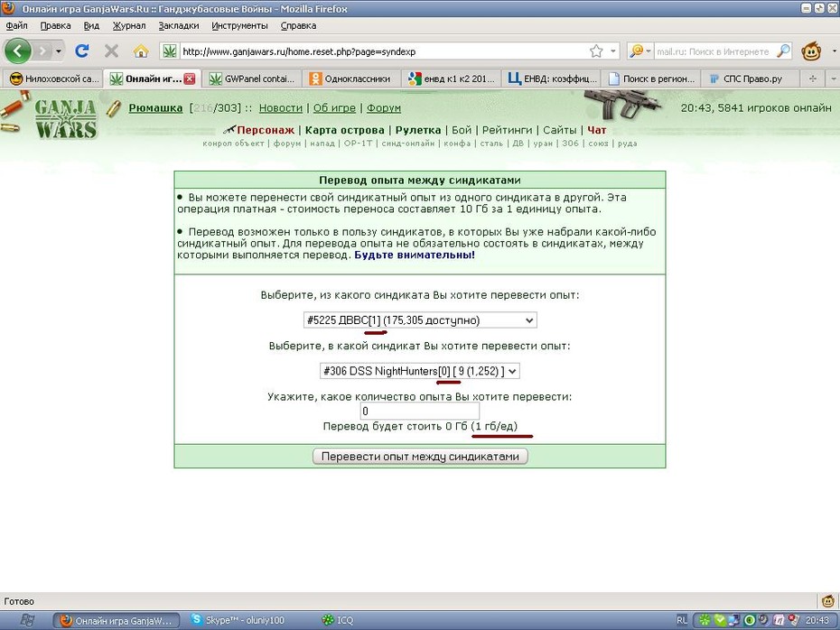Switch to the Поиск в регион... tab
840x630 pixels.
click(x=650, y=79)
